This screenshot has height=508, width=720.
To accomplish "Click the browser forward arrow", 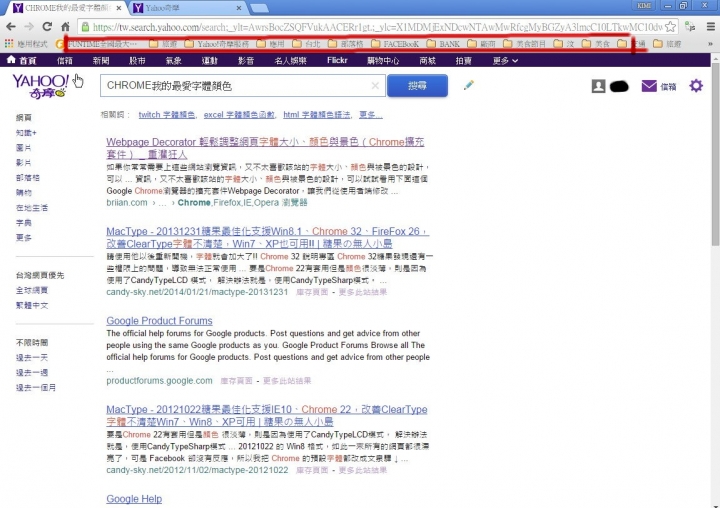I will tap(29, 27).
